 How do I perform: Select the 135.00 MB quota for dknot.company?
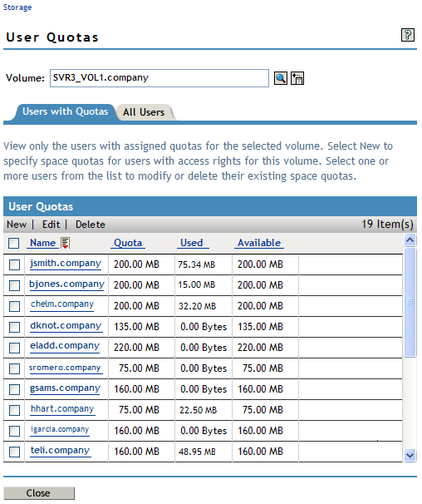(137, 327)
